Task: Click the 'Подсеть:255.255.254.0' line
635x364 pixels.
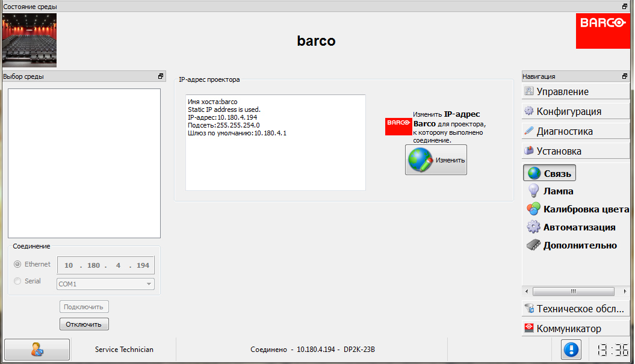Action: (223, 125)
